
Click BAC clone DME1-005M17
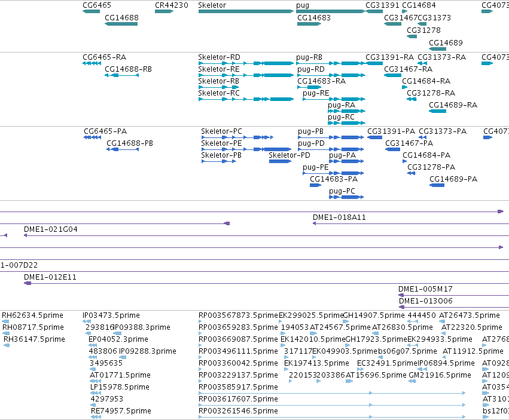point(453,295)
